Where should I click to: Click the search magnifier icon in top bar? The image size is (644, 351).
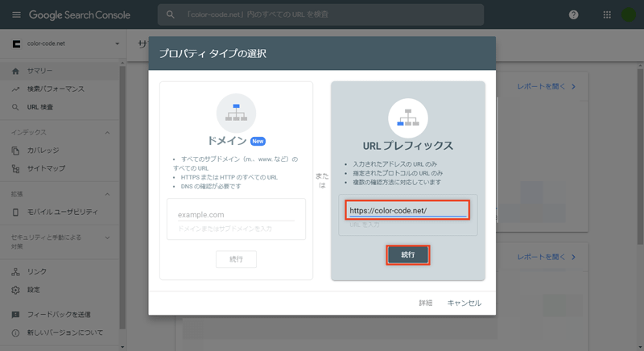[170, 14]
